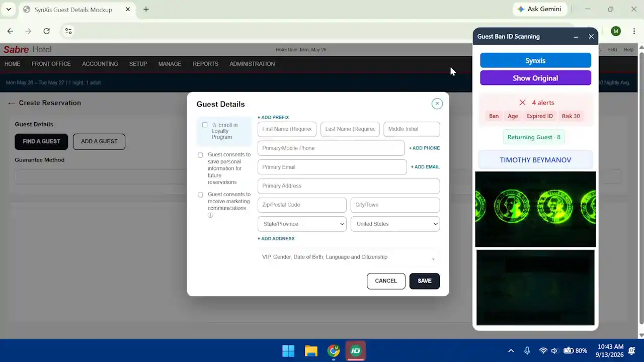Open the Chrome profile avatar M

(616, 31)
